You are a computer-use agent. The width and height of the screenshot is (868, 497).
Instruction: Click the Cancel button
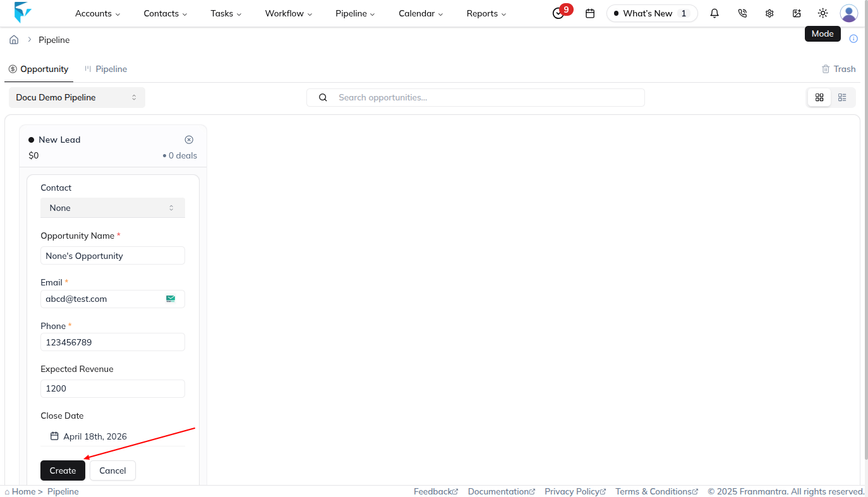coord(112,470)
